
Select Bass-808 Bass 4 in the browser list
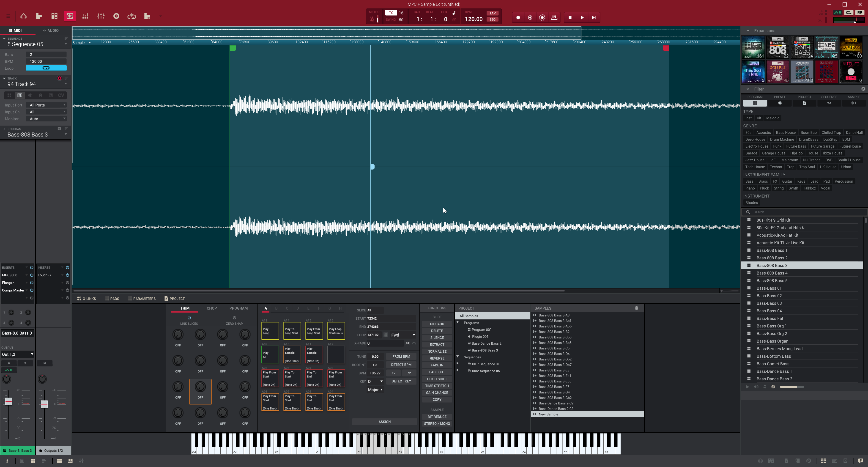tap(772, 273)
